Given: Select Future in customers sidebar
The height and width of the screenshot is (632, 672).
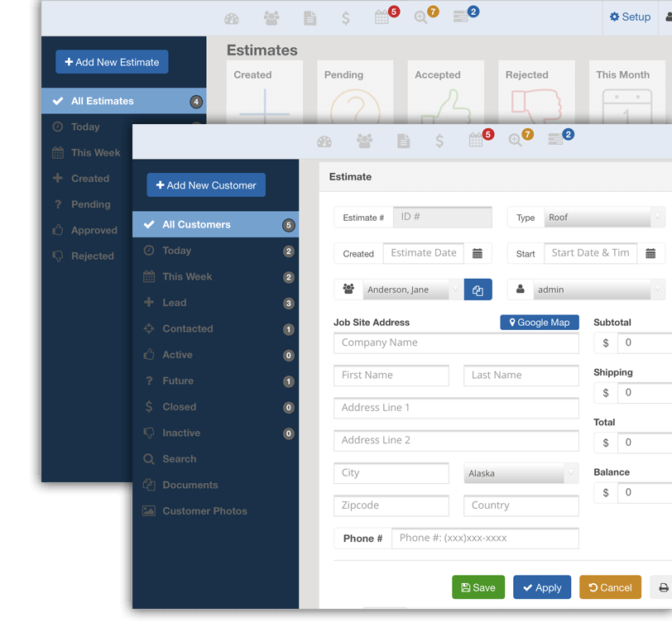Looking at the screenshot, I should click(x=215, y=381).
